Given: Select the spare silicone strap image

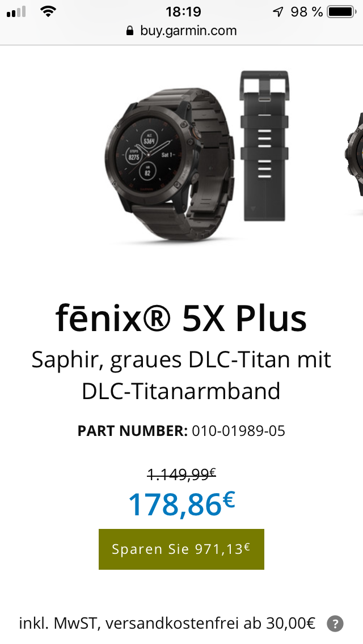Looking at the screenshot, I should 265,146.
